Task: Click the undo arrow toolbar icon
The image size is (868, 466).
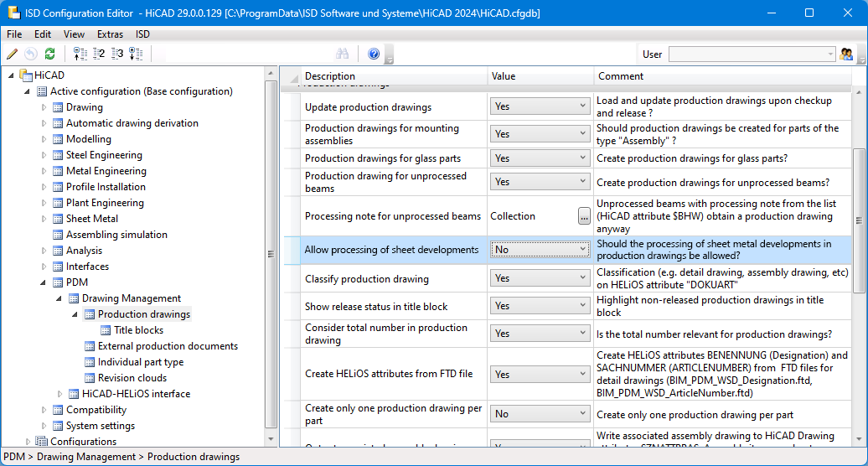Action: click(x=31, y=54)
